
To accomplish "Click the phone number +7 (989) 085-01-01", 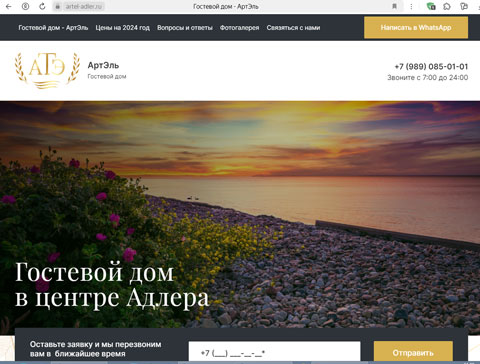I will 431,67.
